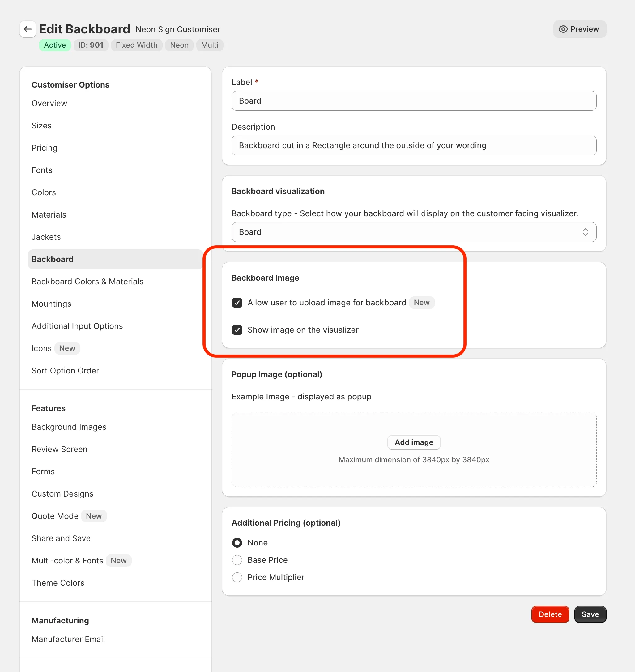This screenshot has width=635, height=672.
Task: Open the Fonts section
Action: pos(42,170)
